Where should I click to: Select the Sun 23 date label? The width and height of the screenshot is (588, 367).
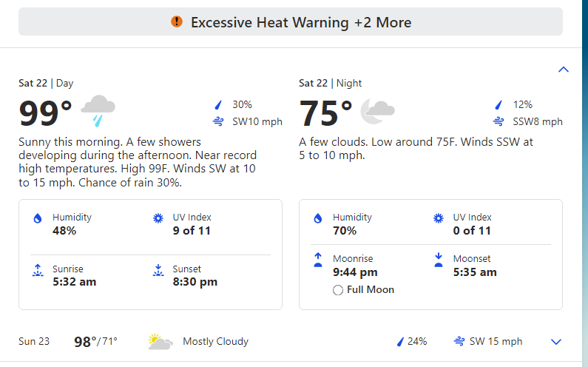pyautogui.click(x=34, y=341)
